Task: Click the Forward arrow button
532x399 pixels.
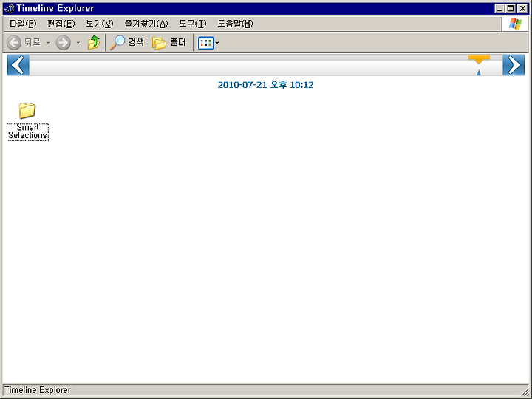Action: click(63, 43)
